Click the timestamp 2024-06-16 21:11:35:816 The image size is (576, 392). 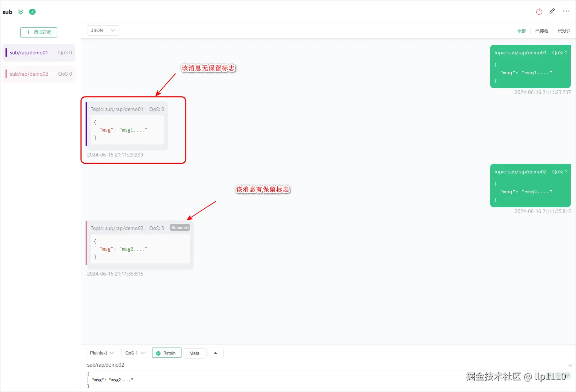[x=115, y=274]
